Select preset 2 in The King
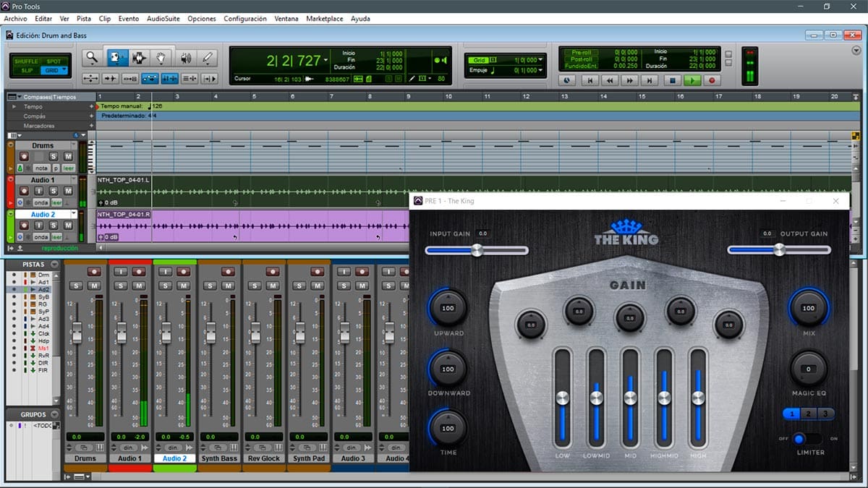This screenshot has width=868, height=488. (808, 414)
